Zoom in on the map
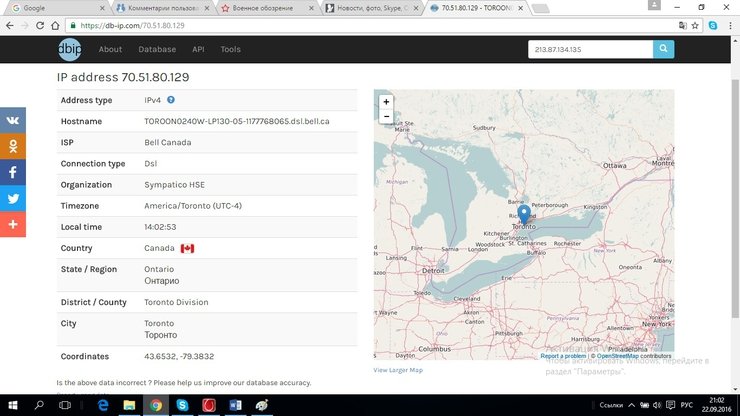This screenshot has width=740, height=416. coord(386,102)
